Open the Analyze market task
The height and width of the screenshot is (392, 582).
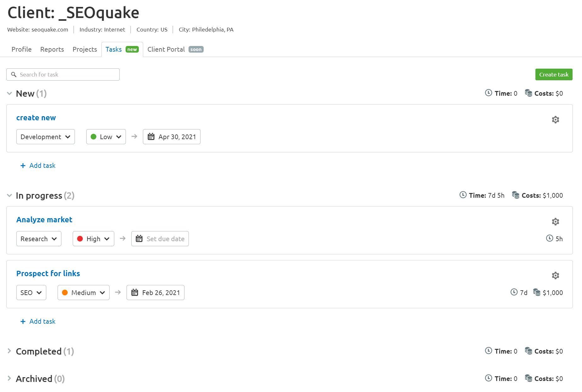pos(44,219)
